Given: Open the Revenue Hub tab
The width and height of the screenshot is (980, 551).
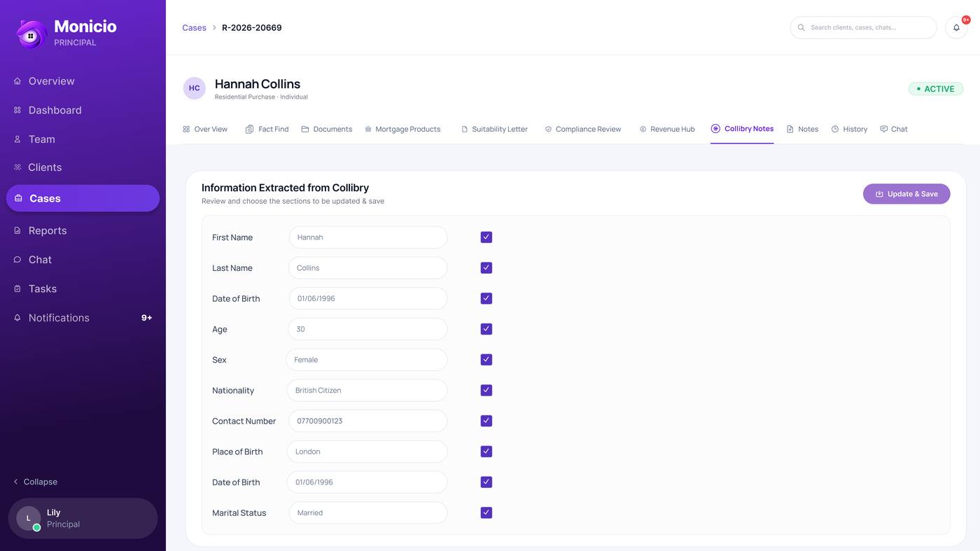Looking at the screenshot, I should (x=667, y=129).
